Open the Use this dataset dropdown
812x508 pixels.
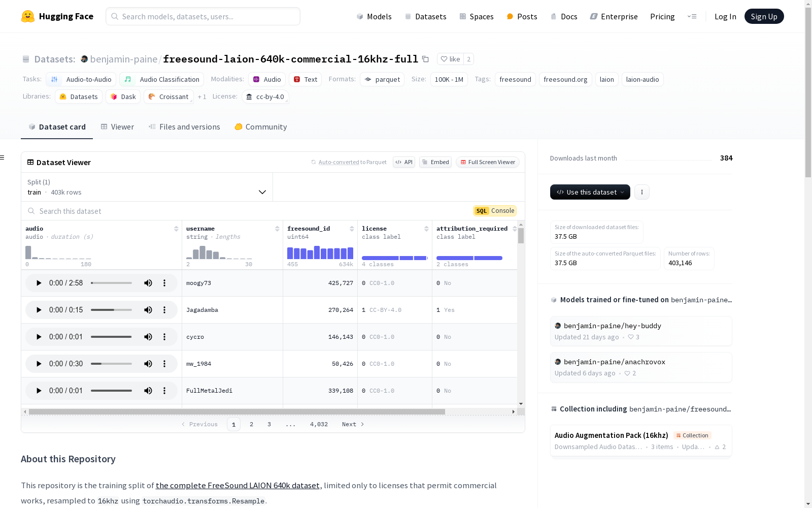590,192
